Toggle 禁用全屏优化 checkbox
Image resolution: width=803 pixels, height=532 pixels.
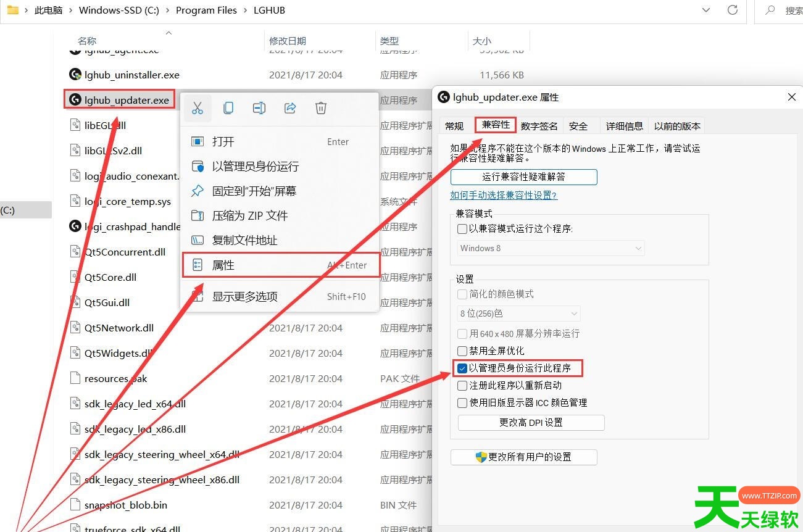click(462, 351)
